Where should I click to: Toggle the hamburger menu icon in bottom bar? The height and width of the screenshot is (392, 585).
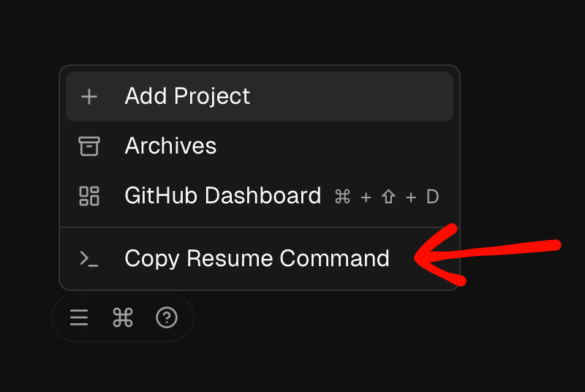[79, 317]
